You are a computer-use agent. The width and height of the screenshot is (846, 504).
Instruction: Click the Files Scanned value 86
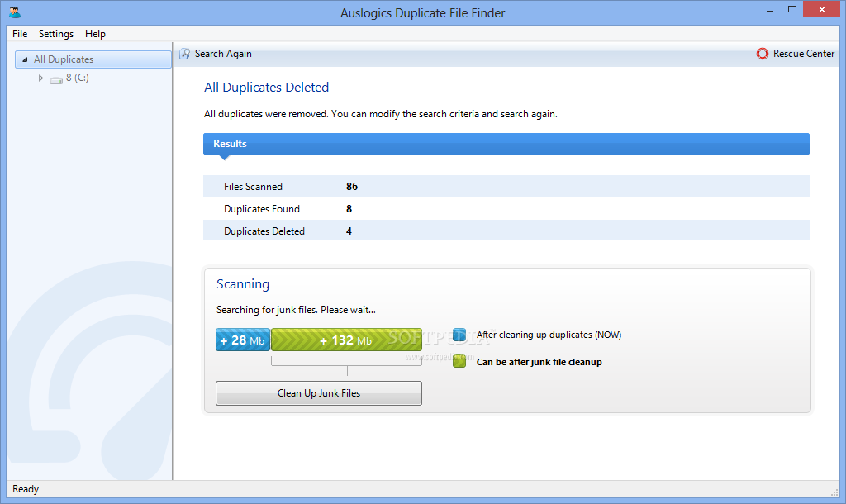[x=352, y=186]
